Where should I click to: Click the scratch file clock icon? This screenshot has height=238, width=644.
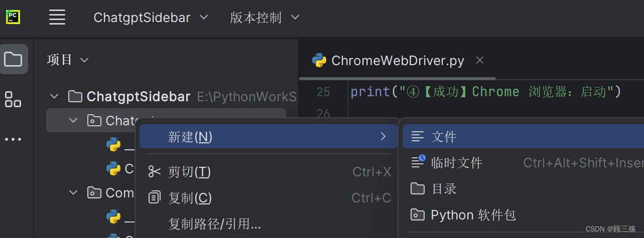(418, 161)
